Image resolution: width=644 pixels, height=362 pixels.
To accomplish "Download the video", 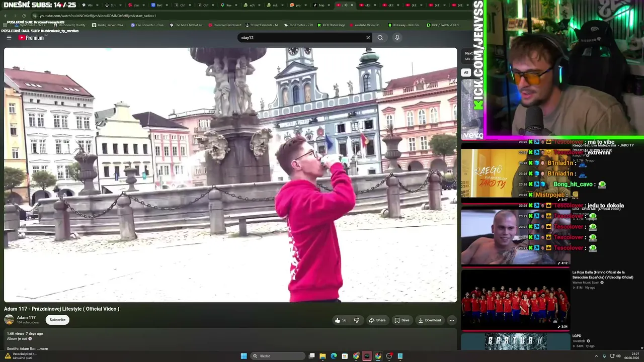I will click(429, 320).
